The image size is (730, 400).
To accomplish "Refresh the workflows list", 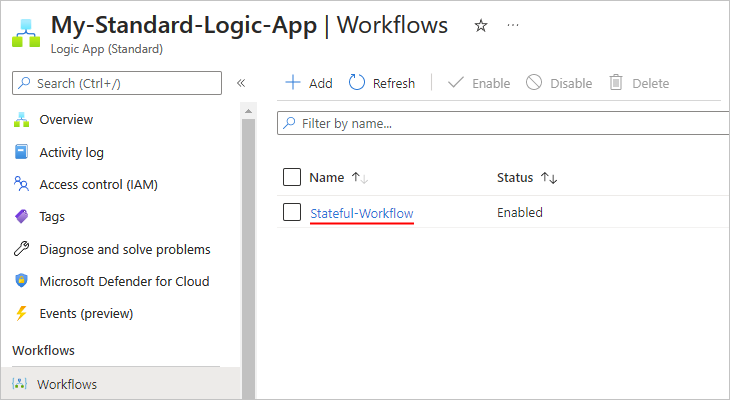I will pyautogui.click(x=382, y=83).
